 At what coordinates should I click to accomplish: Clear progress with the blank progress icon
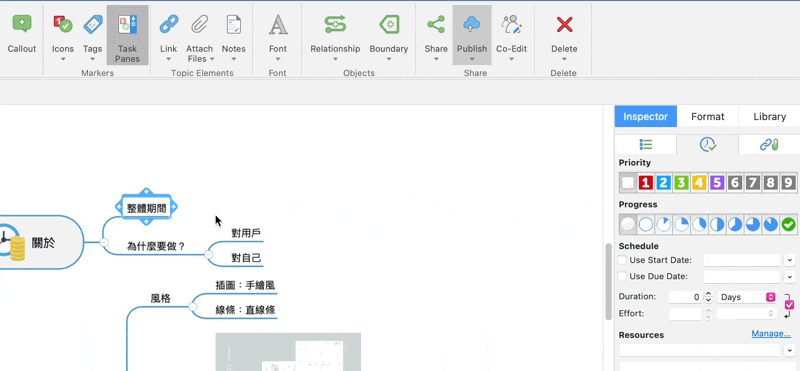[x=628, y=224]
